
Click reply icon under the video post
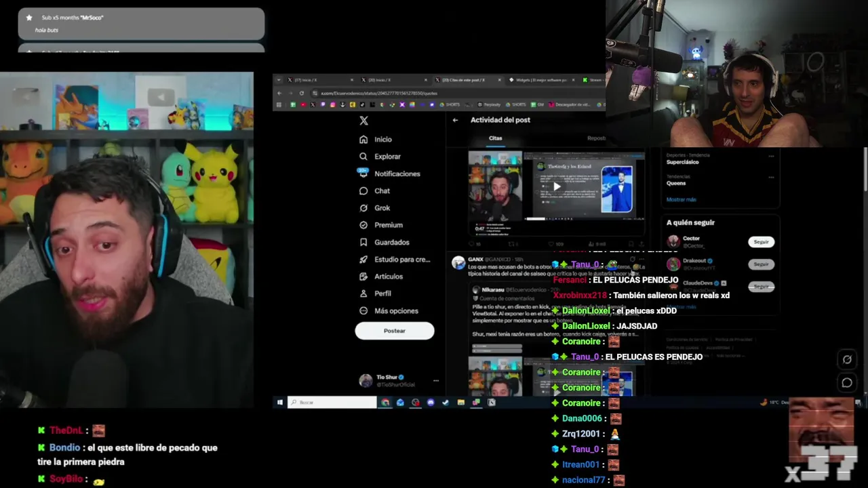(x=471, y=244)
